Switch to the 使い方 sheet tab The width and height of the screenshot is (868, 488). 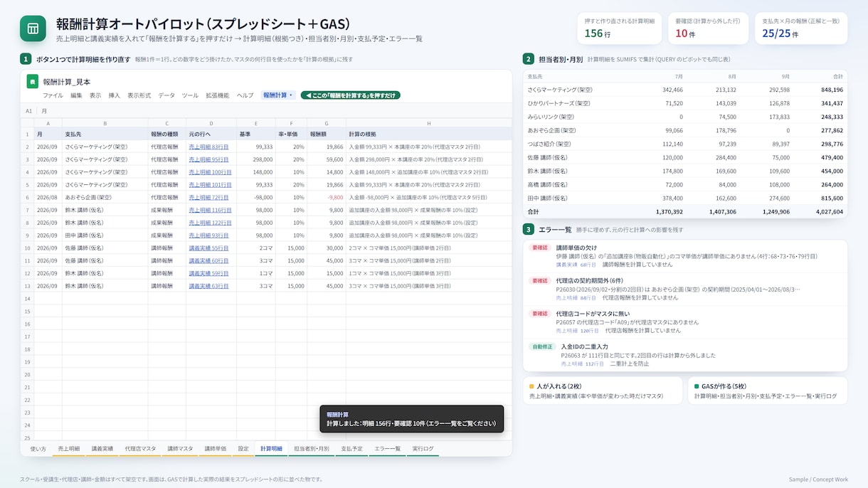[38, 448]
